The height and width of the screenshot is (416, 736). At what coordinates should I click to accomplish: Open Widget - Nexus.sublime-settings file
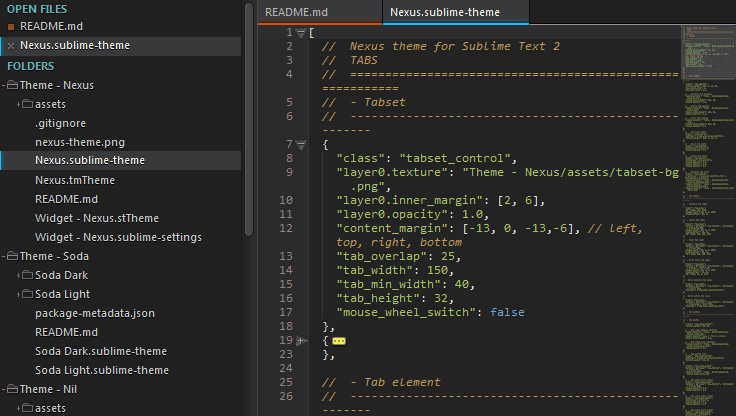point(118,237)
